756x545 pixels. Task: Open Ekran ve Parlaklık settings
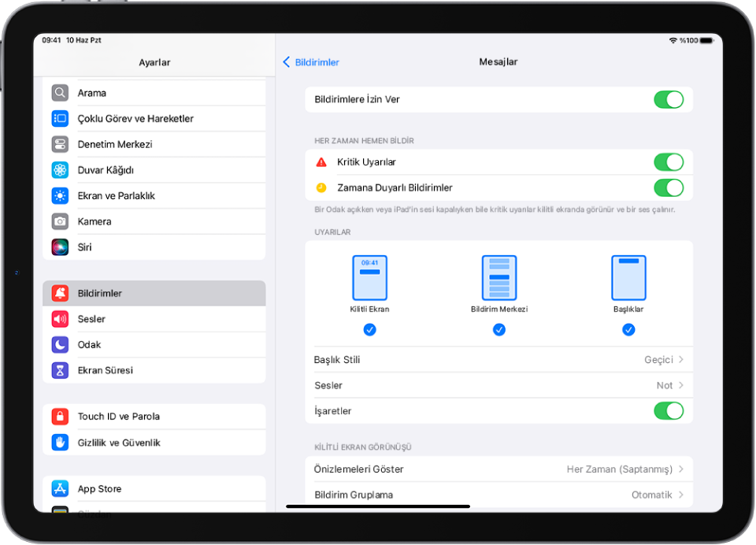[154, 195]
